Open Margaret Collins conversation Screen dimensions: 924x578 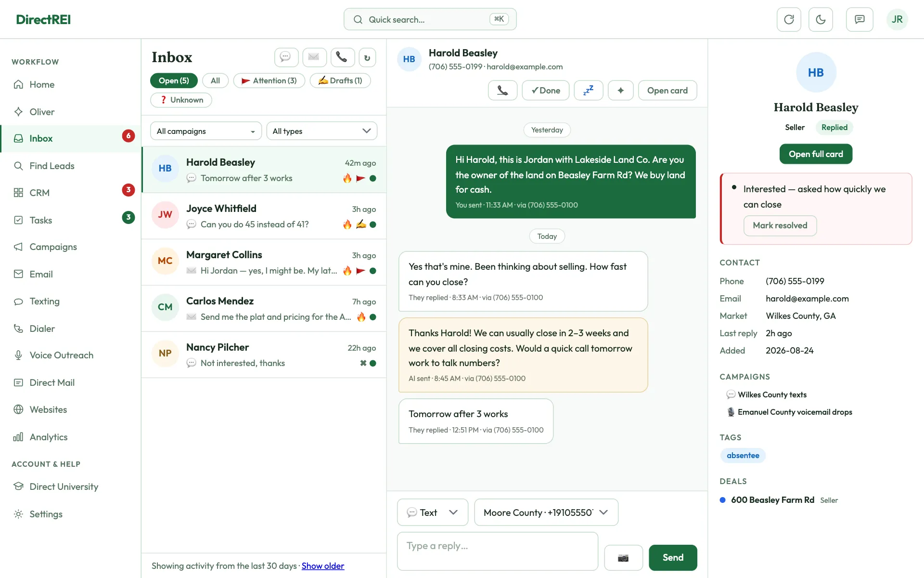tap(264, 263)
